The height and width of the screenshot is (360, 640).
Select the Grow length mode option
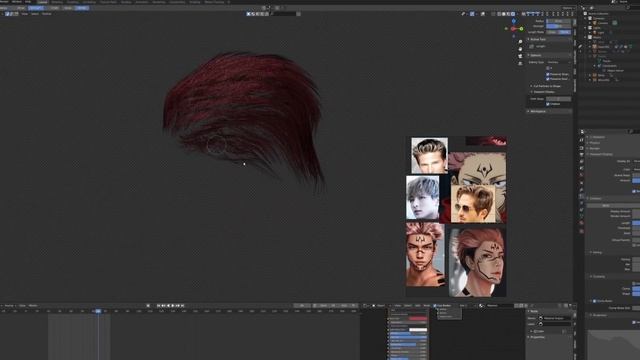point(552,32)
